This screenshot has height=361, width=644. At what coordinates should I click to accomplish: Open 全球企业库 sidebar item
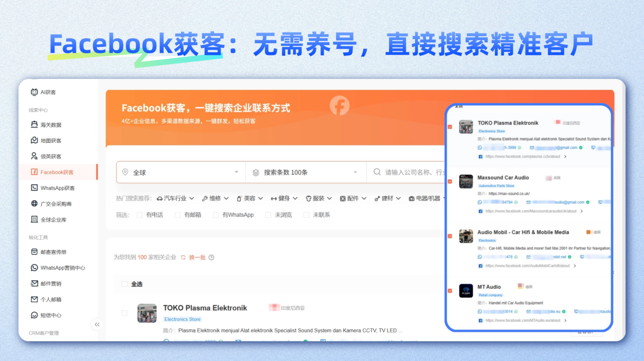[x=49, y=219]
